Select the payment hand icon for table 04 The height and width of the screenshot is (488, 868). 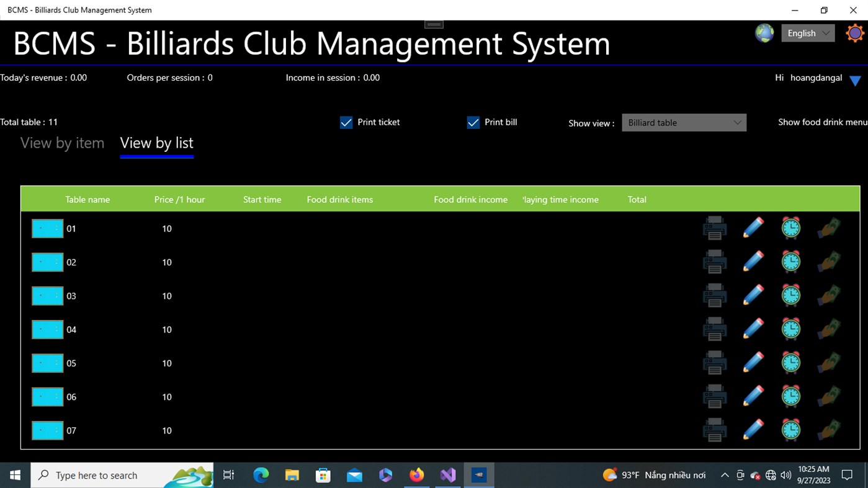(829, 328)
